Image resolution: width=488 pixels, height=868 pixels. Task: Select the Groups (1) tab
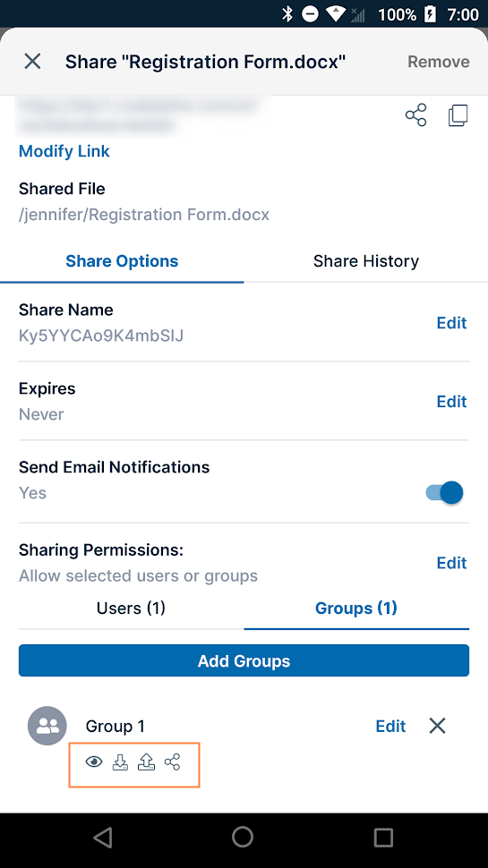tap(356, 608)
